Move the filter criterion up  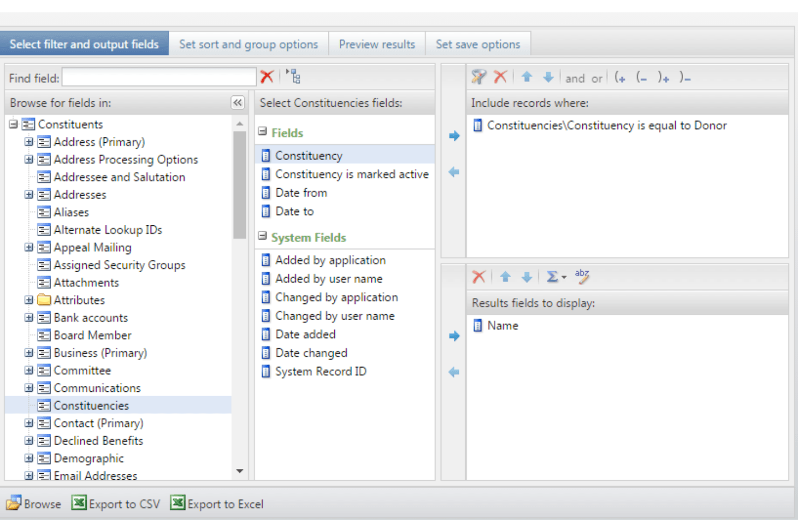click(x=527, y=77)
